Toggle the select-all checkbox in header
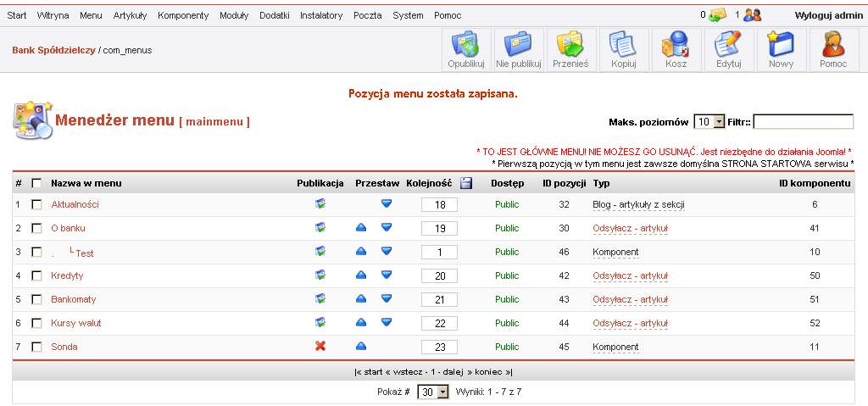868x406 pixels. (36, 183)
